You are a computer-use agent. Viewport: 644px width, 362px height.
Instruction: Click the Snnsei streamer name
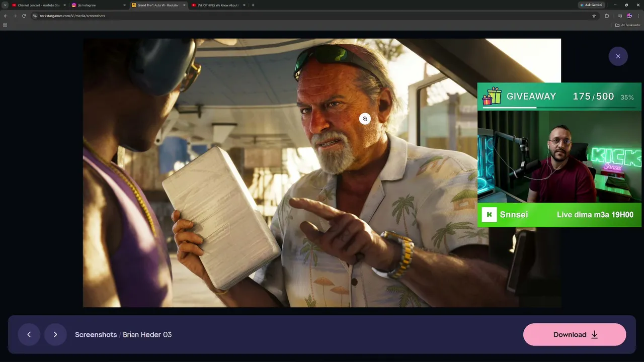[x=514, y=215]
